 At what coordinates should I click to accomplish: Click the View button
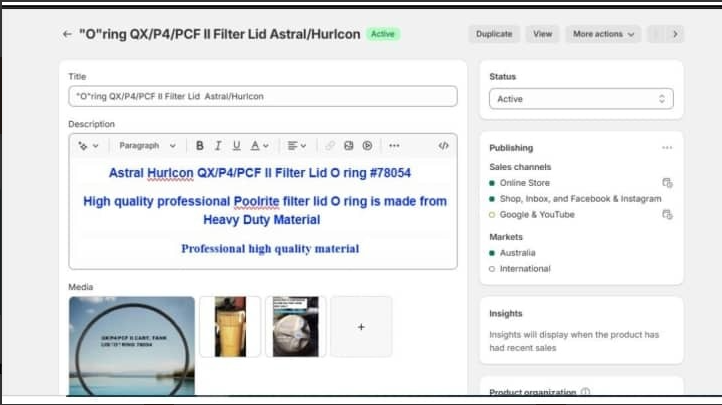pos(542,34)
